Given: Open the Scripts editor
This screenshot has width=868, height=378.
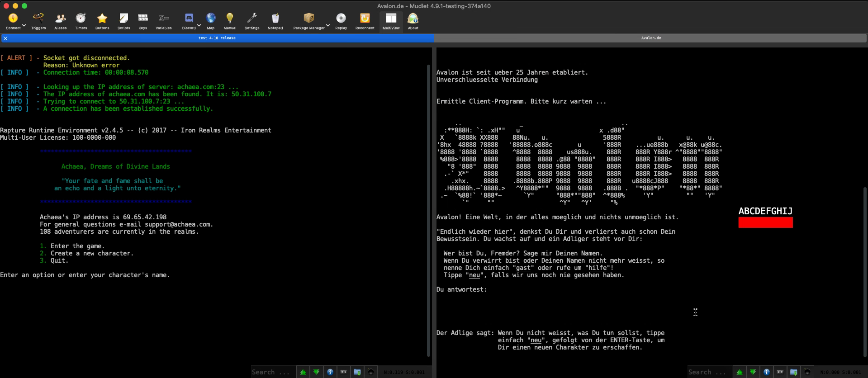Looking at the screenshot, I should pyautogui.click(x=123, y=21).
